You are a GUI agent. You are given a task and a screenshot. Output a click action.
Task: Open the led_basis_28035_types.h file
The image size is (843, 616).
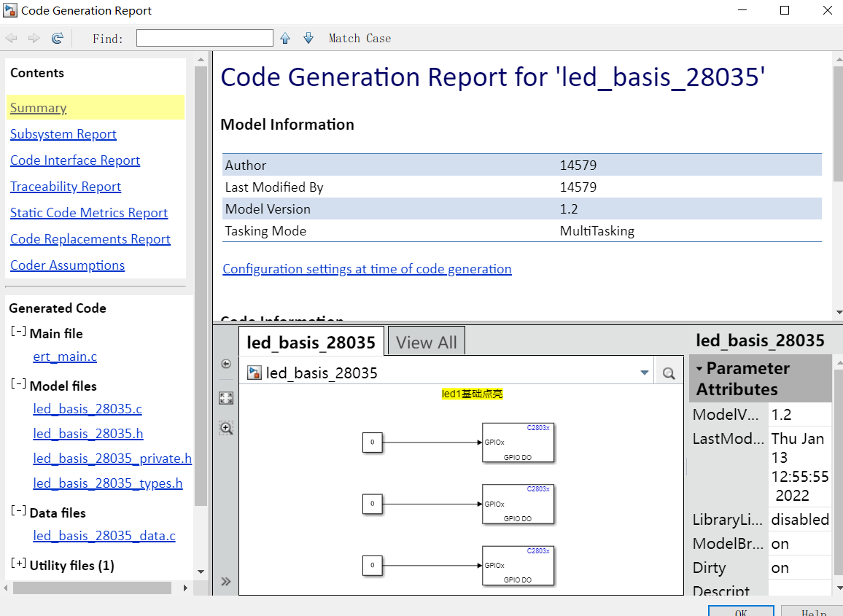pos(107,483)
